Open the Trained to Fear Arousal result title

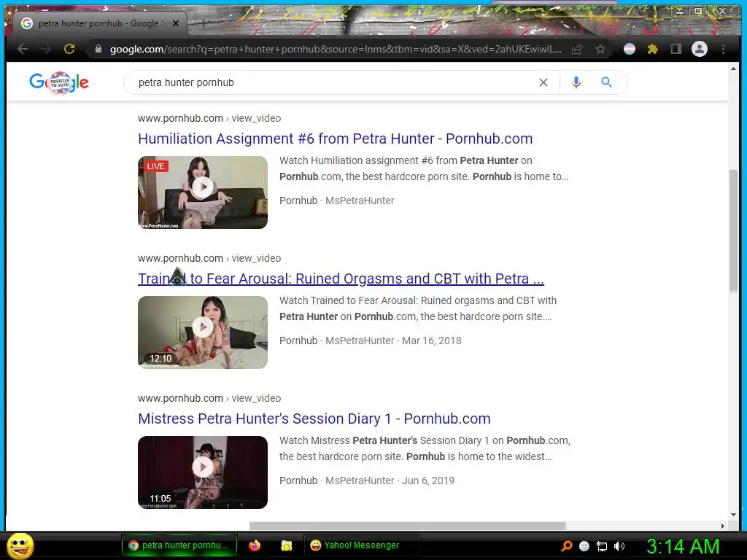[341, 279]
